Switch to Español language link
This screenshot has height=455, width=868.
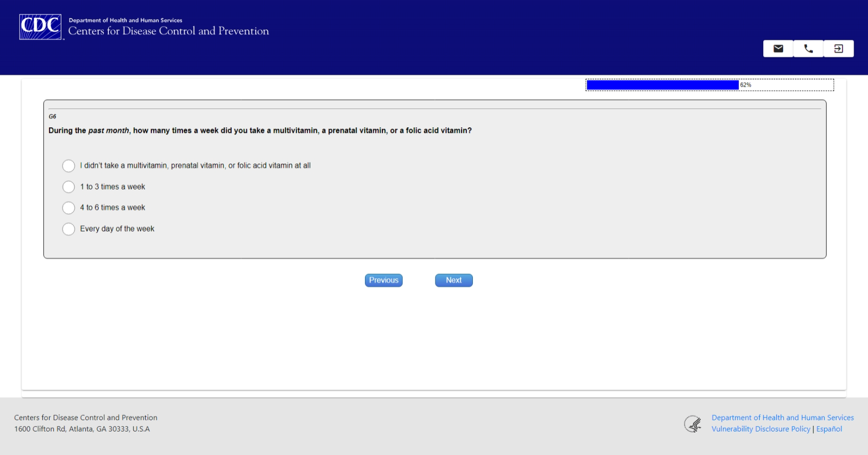pyautogui.click(x=829, y=429)
